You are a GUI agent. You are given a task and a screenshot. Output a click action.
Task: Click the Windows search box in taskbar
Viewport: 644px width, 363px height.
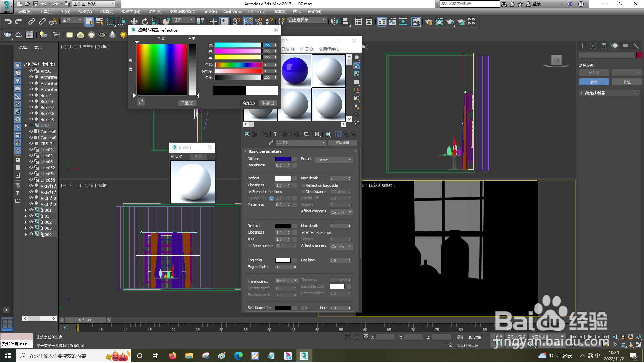pos(74,356)
